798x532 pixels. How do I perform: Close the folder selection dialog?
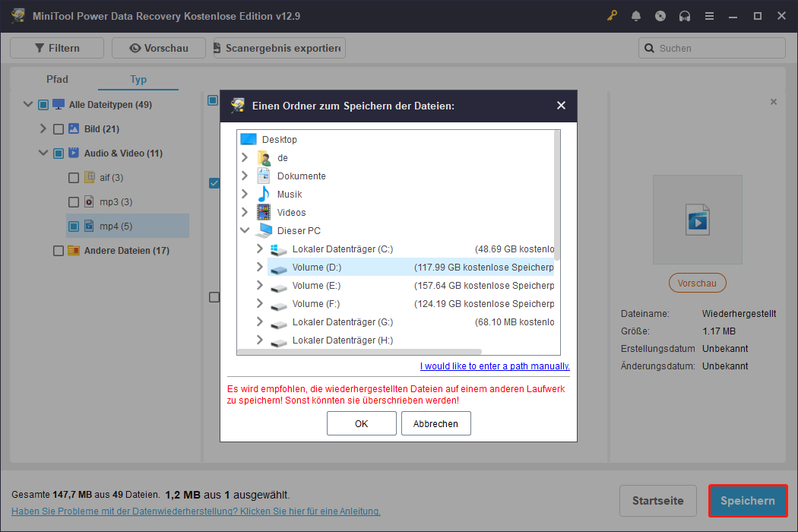(x=561, y=106)
